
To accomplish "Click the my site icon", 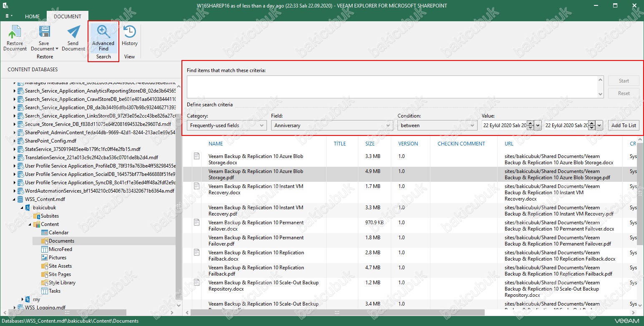I will [x=28, y=299].
